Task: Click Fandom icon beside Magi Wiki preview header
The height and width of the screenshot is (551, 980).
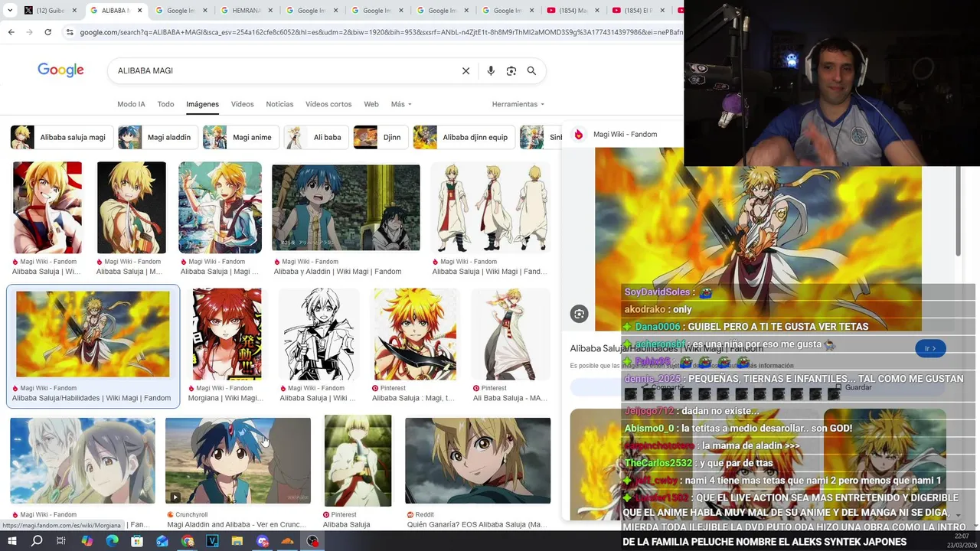Action: point(579,134)
